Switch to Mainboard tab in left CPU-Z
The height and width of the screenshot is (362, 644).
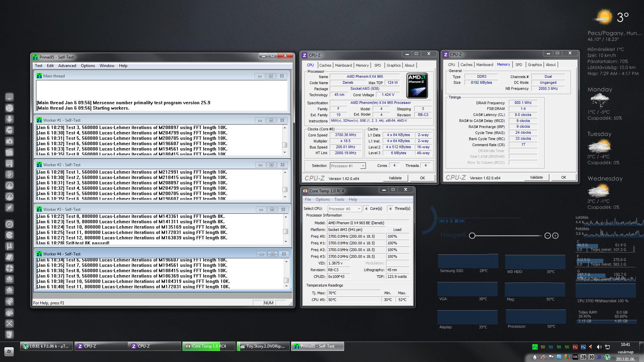(x=343, y=65)
